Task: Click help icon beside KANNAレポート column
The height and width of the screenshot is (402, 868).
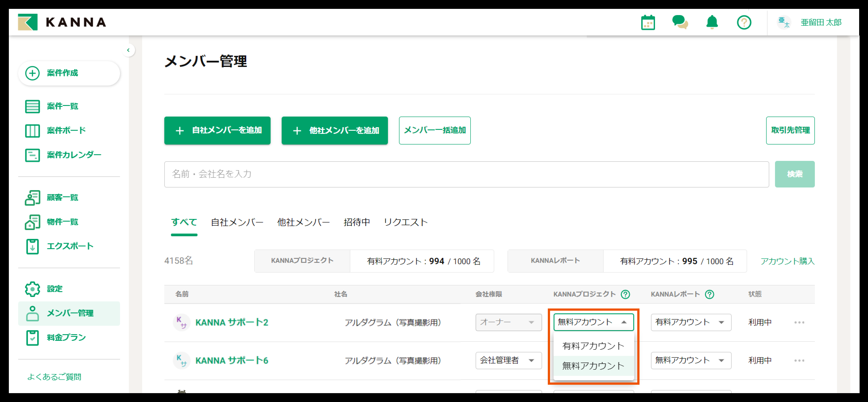Action: pos(709,295)
